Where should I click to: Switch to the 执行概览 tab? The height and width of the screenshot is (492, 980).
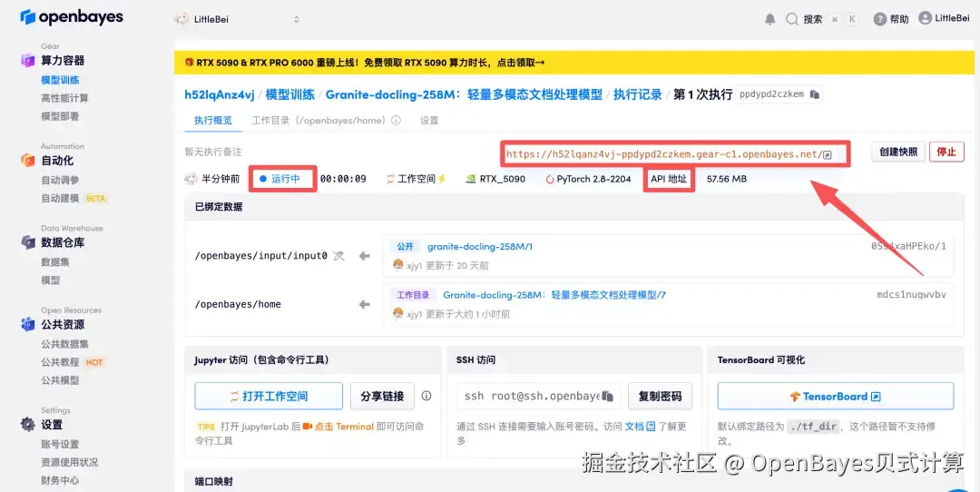click(213, 120)
